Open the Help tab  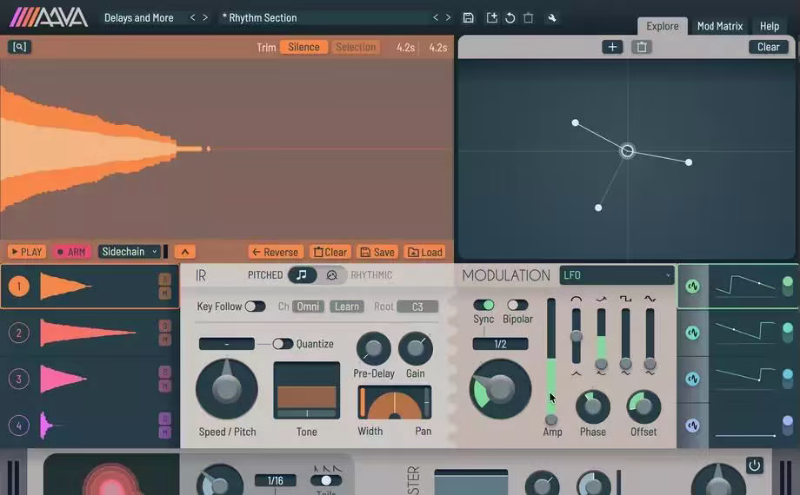click(769, 26)
